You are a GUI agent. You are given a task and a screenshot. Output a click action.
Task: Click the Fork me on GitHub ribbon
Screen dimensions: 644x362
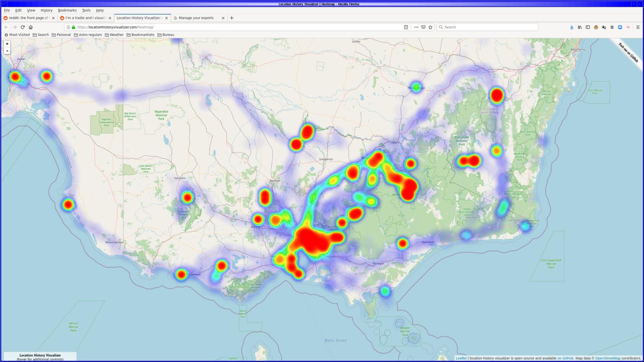[x=628, y=53]
